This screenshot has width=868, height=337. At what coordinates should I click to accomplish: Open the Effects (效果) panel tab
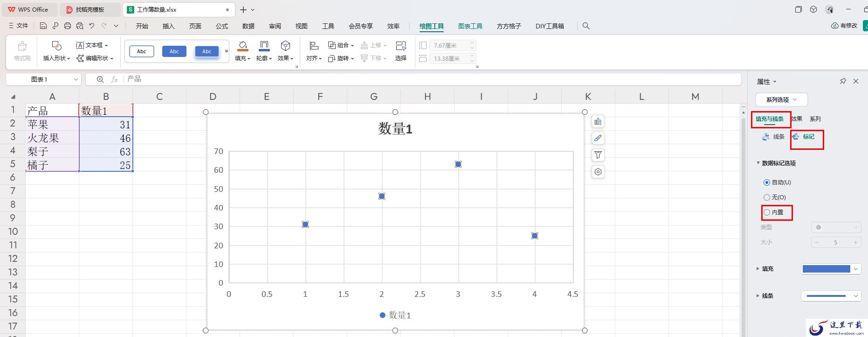797,119
